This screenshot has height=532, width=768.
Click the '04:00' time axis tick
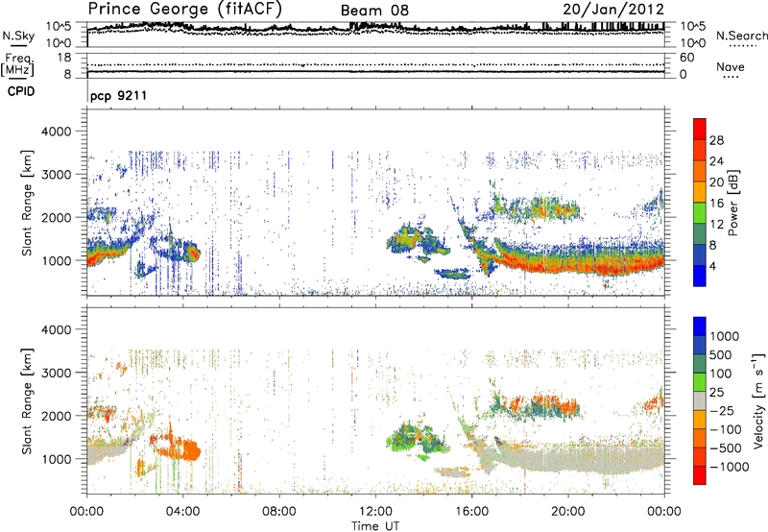[182, 512]
